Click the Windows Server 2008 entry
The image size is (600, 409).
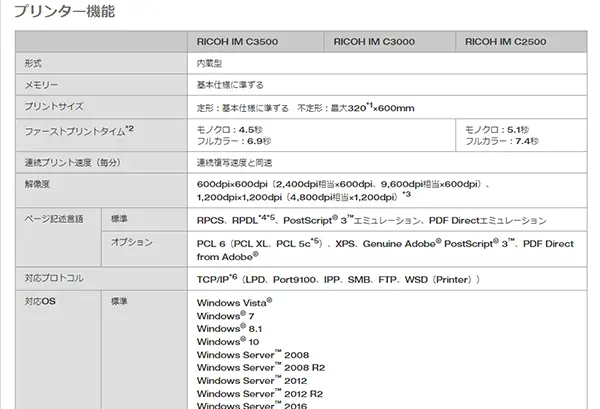click(253, 355)
